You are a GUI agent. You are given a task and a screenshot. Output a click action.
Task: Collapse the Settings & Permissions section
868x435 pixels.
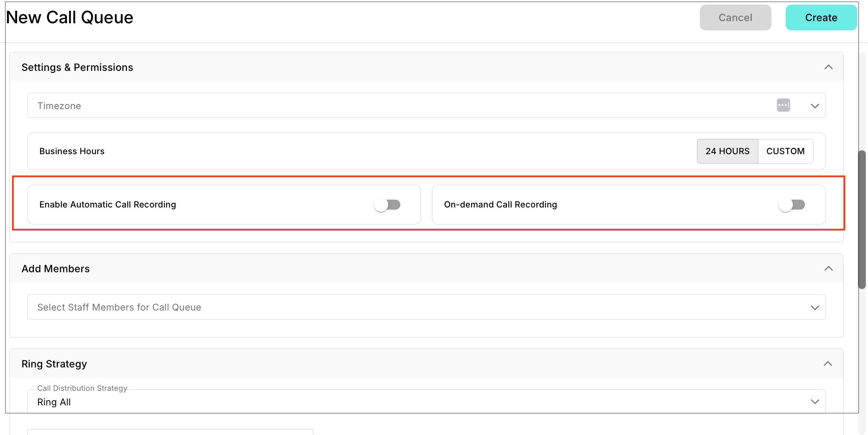click(x=828, y=67)
